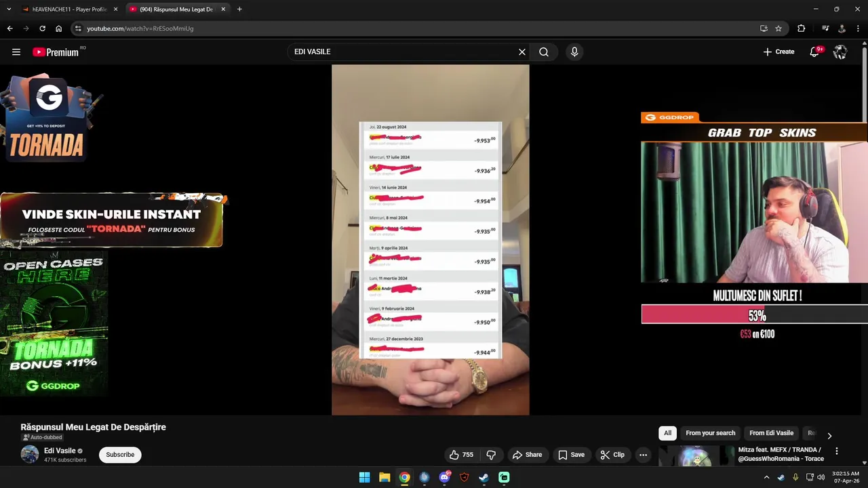This screenshot has width=868, height=488.
Task: Open the YouTube account avatar menu
Action: point(840,52)
